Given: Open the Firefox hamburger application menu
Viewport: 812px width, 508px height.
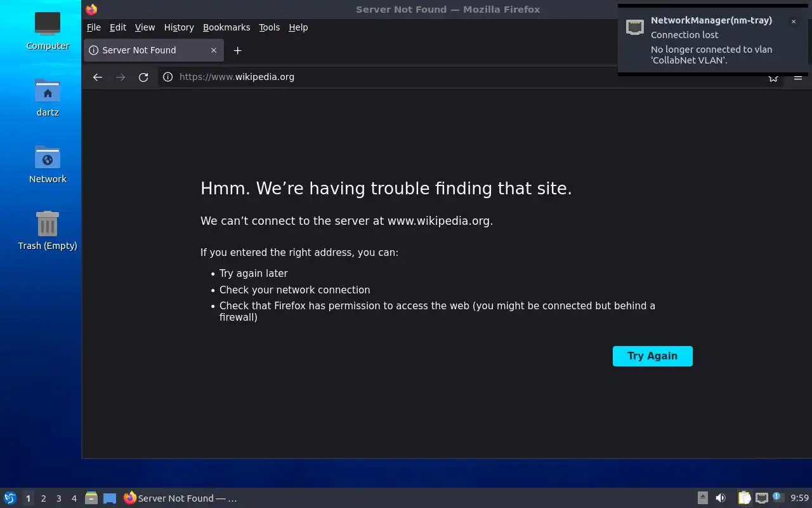Looking at the screenshot, I should point(798,78).
